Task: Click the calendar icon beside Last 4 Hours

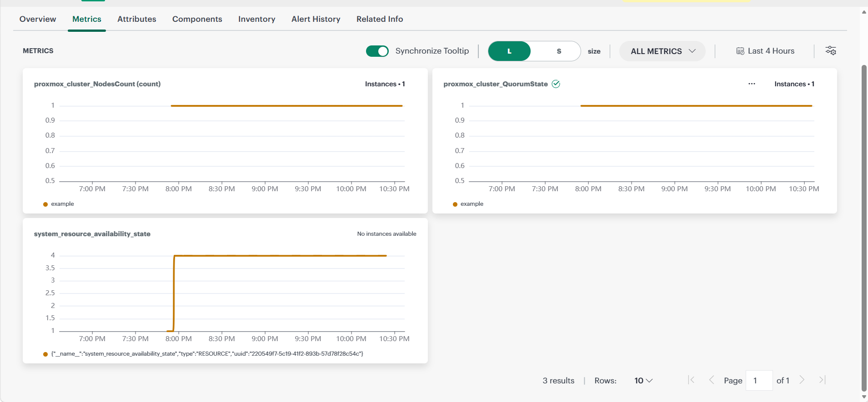Action: [740, 51]
